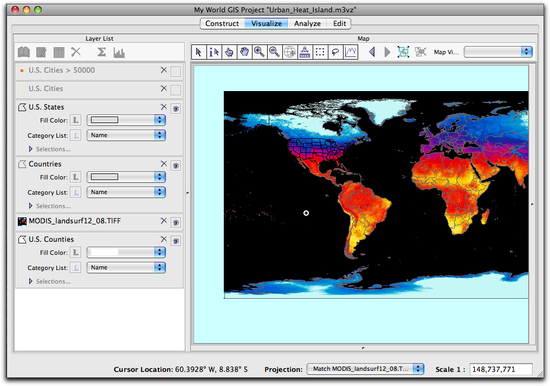Screen dimensions: 550x386
Task: Click the delete layer X toolbar icon
Action: click(76, 52)
